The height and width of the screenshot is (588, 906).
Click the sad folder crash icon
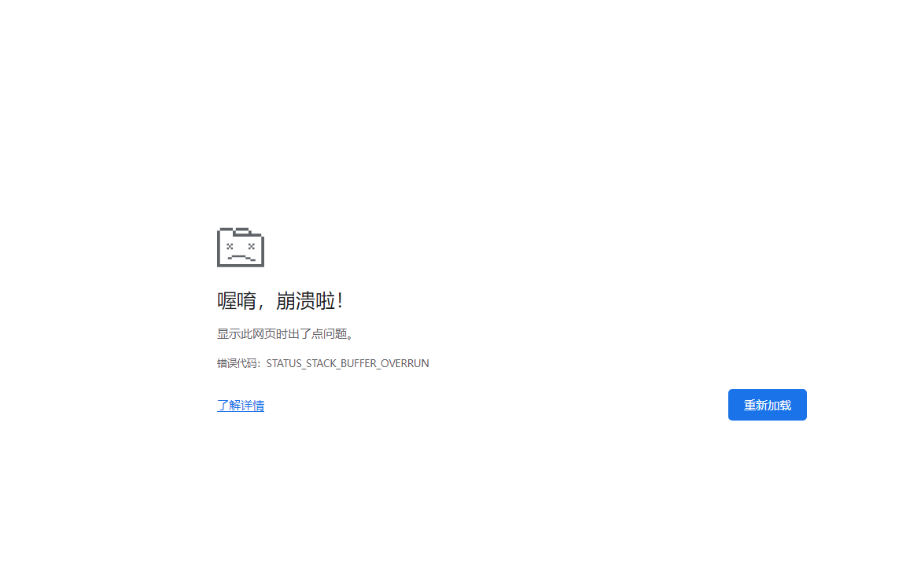click(241, 247)
